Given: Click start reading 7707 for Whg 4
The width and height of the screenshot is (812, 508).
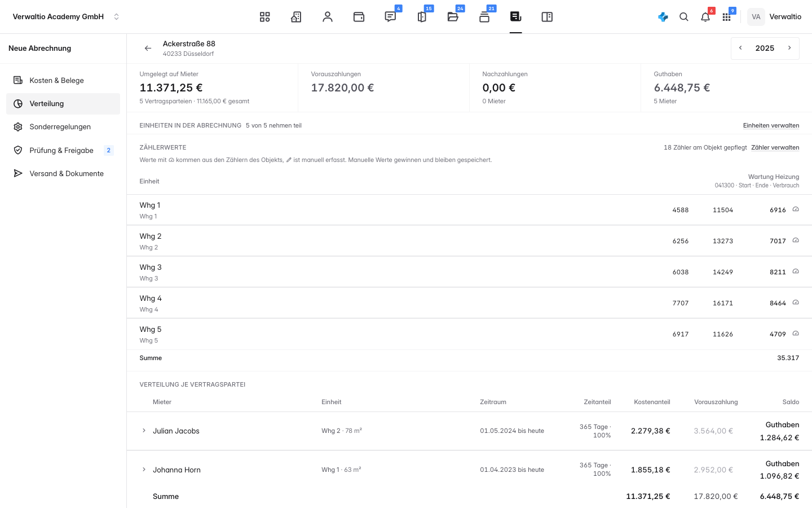Looking at the screenshot, I should 681,303.
